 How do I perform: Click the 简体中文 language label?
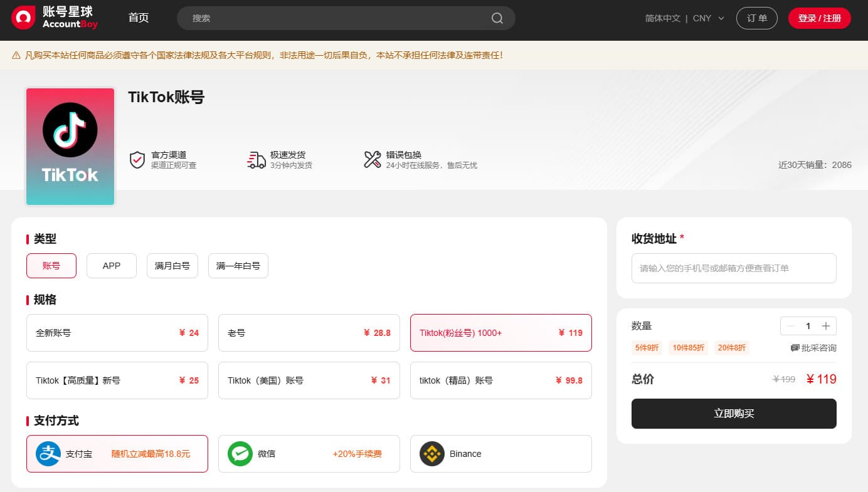point(663,18)
